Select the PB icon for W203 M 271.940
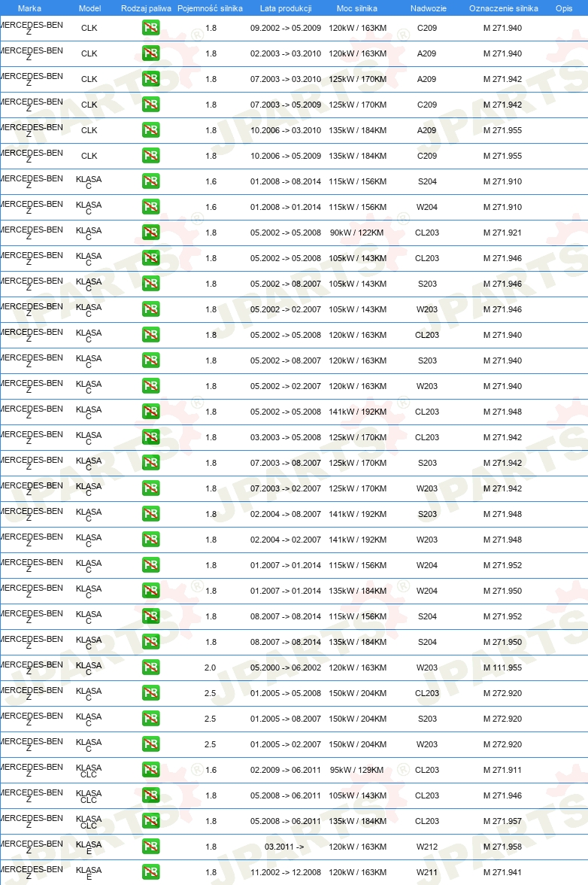The height and width of the screenshot is (885, 588). click(150, 385)
